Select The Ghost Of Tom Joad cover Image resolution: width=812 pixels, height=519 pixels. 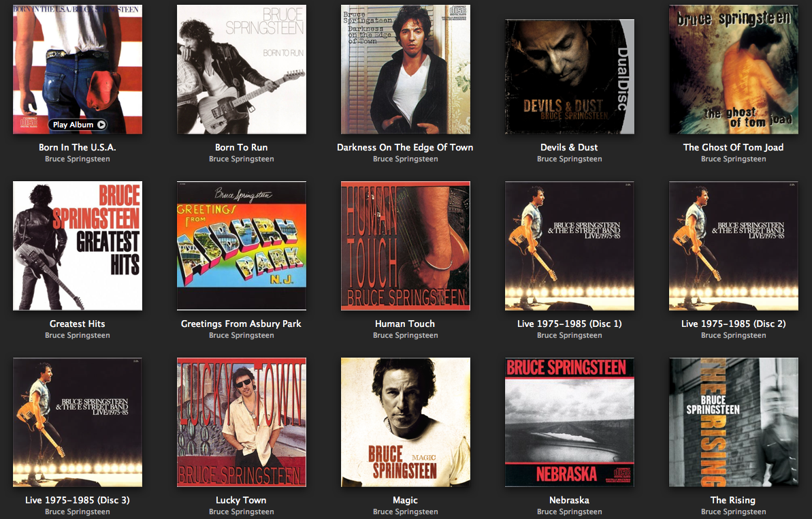[733, 69]
